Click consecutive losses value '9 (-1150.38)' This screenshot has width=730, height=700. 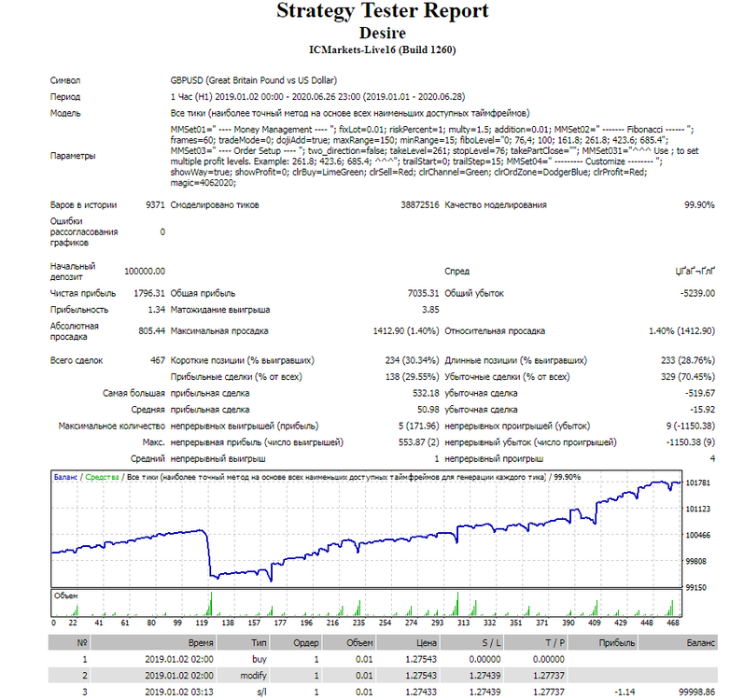(690, 426)
